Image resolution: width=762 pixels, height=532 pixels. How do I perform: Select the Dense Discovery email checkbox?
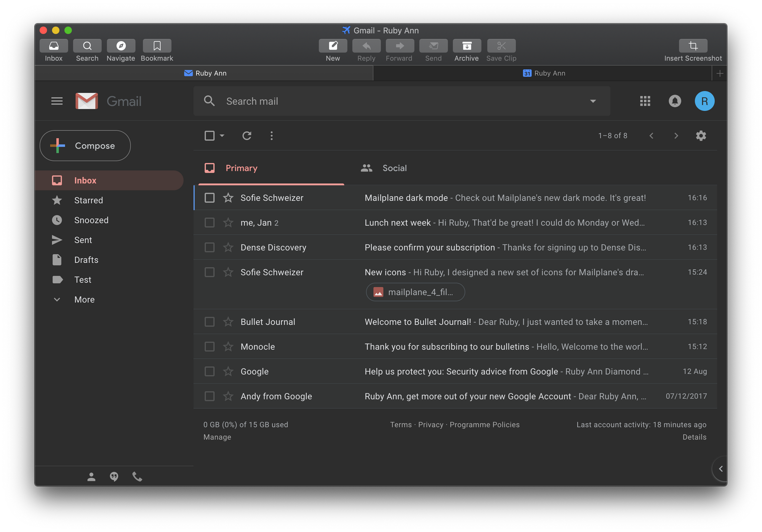tap(210, 248)
